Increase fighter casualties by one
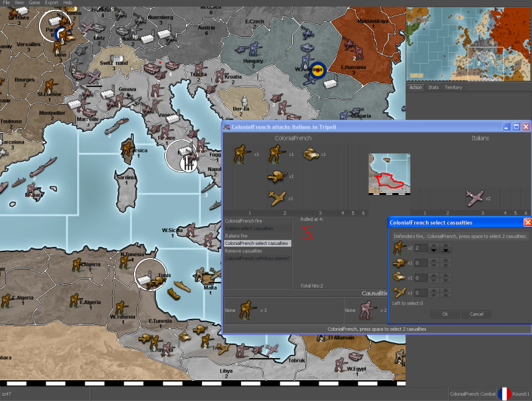The image size is (532, 401). (x=434, y=291)
